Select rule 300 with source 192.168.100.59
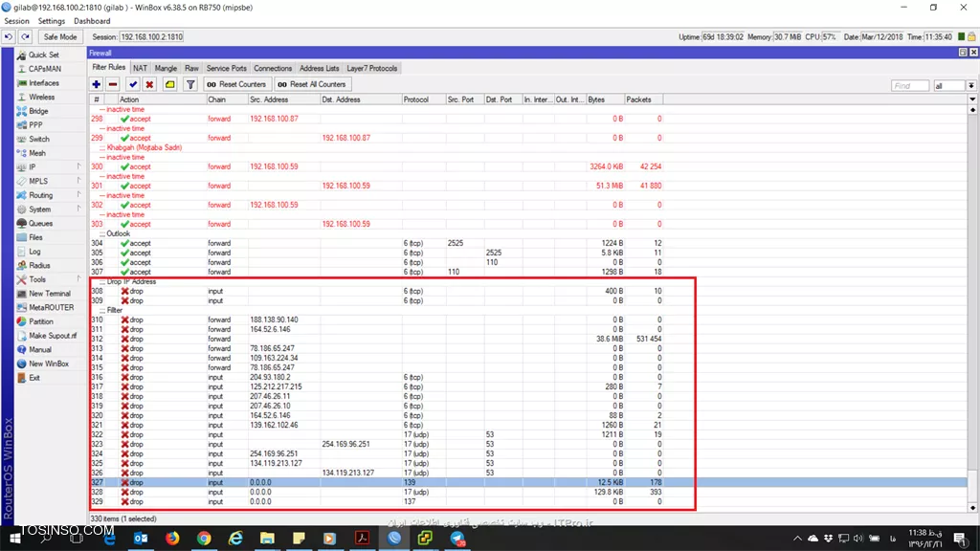 (528, 166)
